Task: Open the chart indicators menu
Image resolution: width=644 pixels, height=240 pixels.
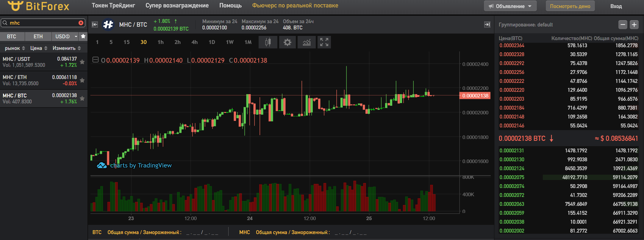Action: (x=307, y=42)
